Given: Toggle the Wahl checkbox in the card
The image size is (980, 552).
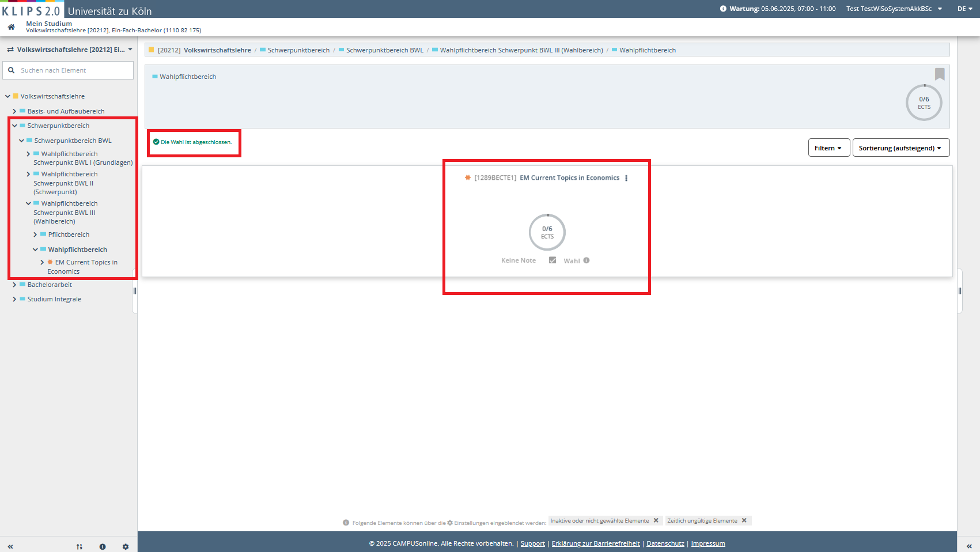Looking at the screenshot, I should click(x=553, y=260).
